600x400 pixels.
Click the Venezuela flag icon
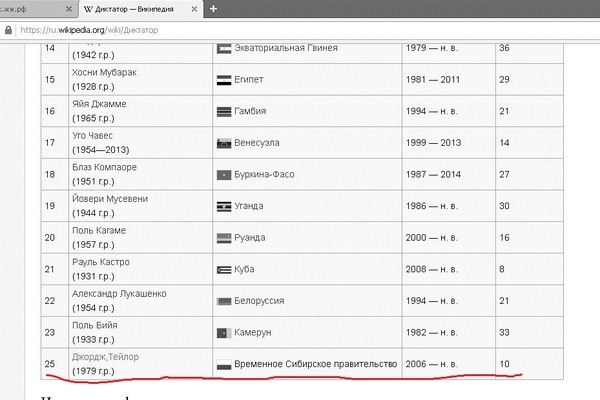pyautogui.click(x=224, y=144)
